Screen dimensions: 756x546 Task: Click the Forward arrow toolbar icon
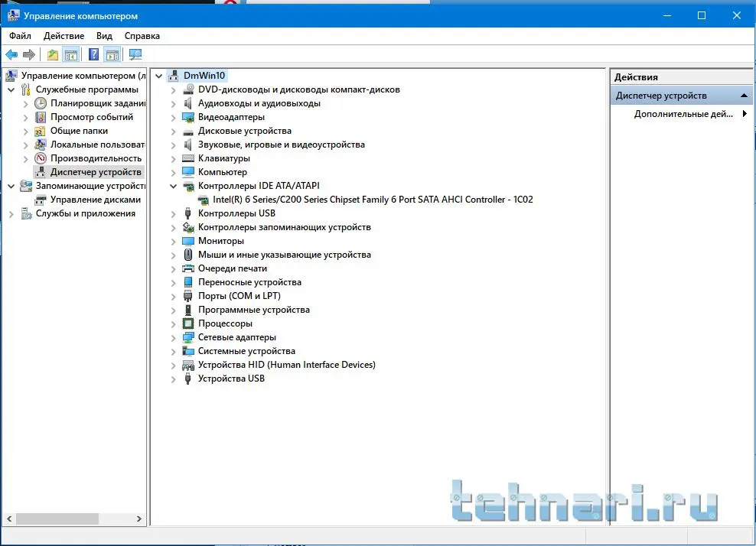click(29, 55)
